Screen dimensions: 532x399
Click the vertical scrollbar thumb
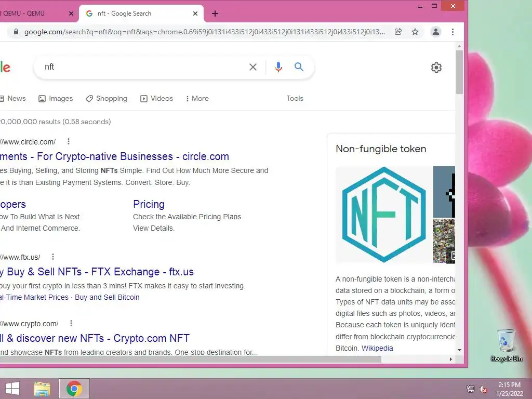[x=459, y=72]
